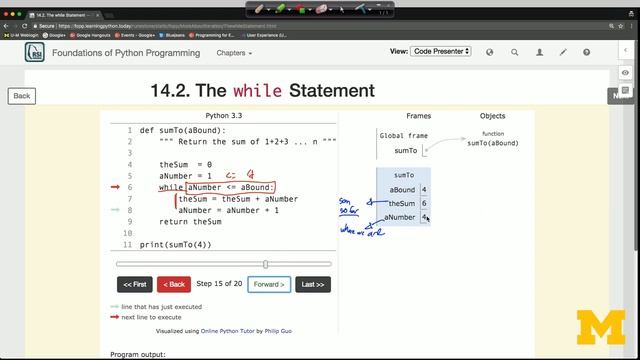Click the step slider handle

[x=266, y=264]
